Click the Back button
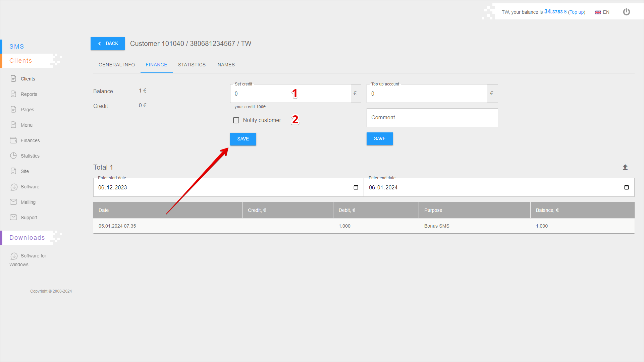Image resolution: width=644 pixels, height=362 pixels. (x=108, y=44)
